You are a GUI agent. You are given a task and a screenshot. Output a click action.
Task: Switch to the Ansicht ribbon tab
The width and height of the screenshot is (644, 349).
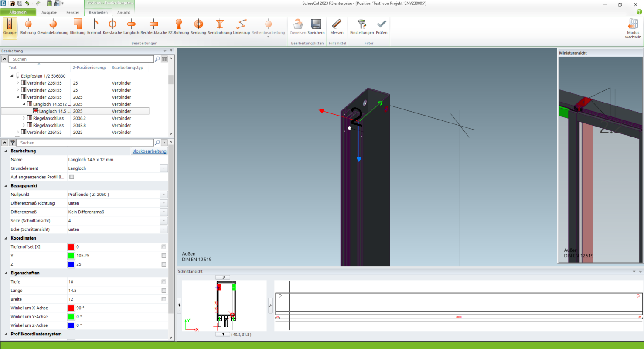tap(123, 13)
